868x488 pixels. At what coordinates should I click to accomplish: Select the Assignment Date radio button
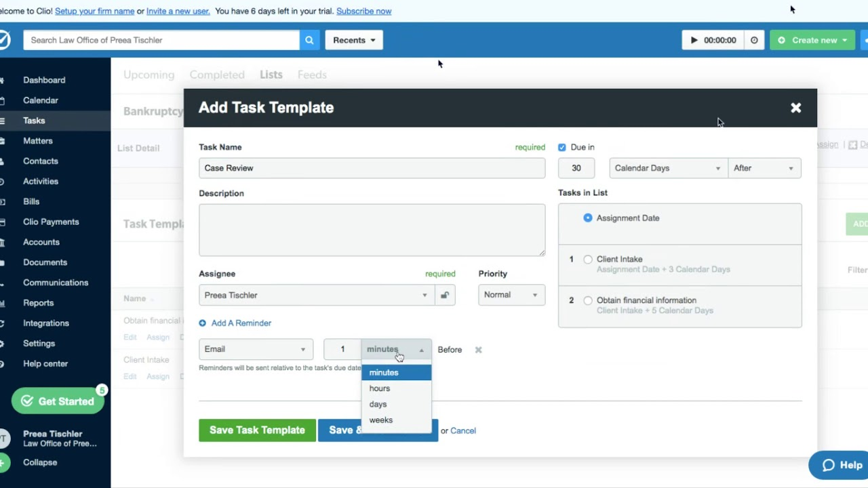tap(588, 218)
